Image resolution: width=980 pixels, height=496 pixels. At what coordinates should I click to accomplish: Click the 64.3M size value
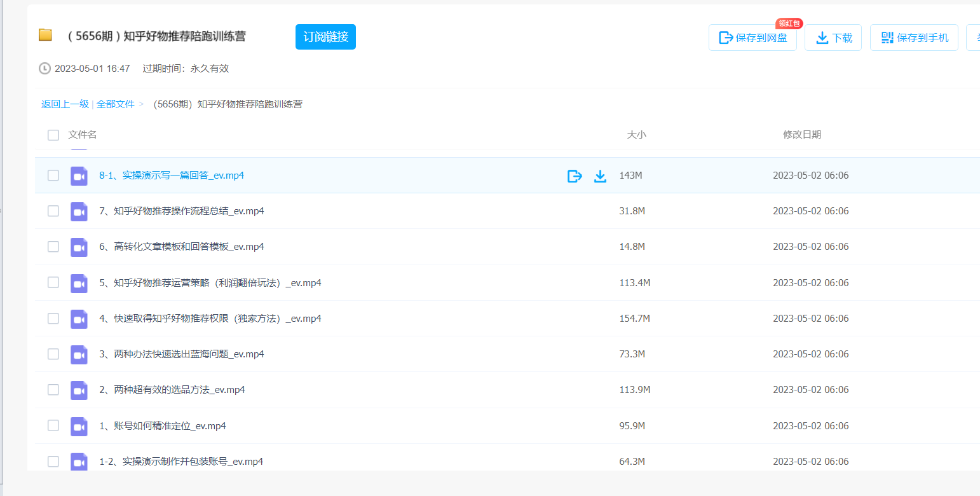[x=632, y=462]
